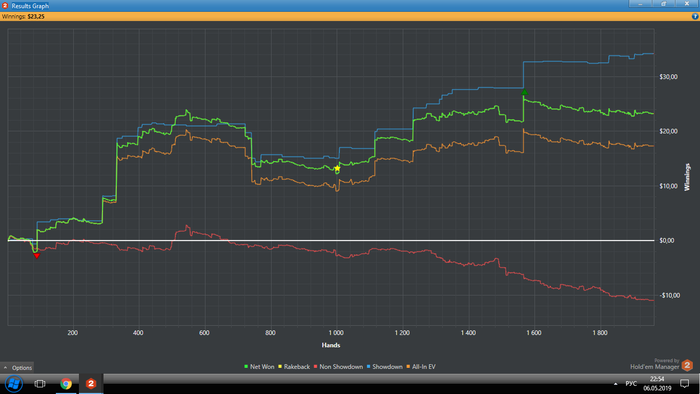Click the 800 hands axis label
This screenshot has width=700, height=394.
click(x=270, y=333)
